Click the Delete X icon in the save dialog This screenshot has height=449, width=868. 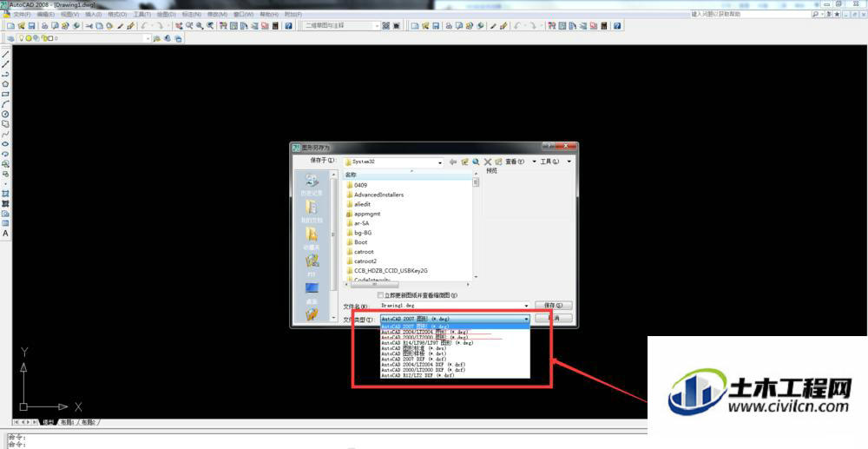(488, 162)
